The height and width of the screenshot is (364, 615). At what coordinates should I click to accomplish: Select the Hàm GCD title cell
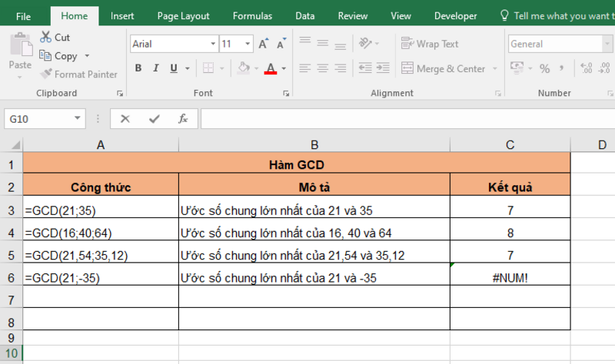[297, 164]
